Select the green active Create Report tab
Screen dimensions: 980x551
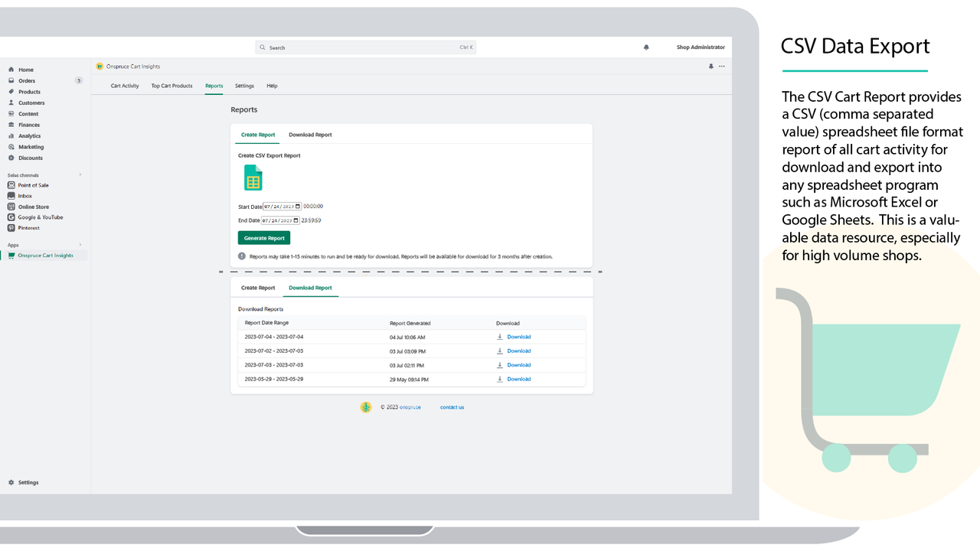tap(258, 135)
